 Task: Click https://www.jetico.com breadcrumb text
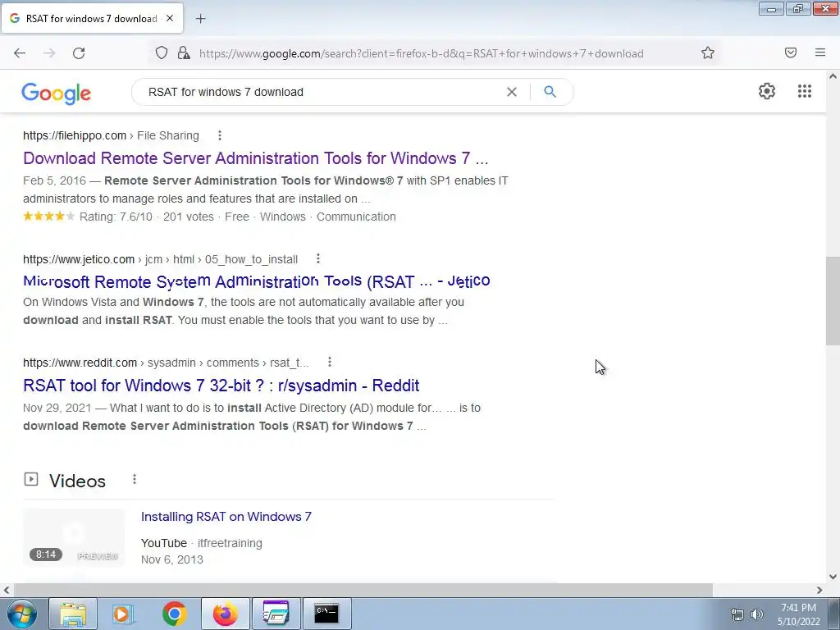(x=79, y=259)
